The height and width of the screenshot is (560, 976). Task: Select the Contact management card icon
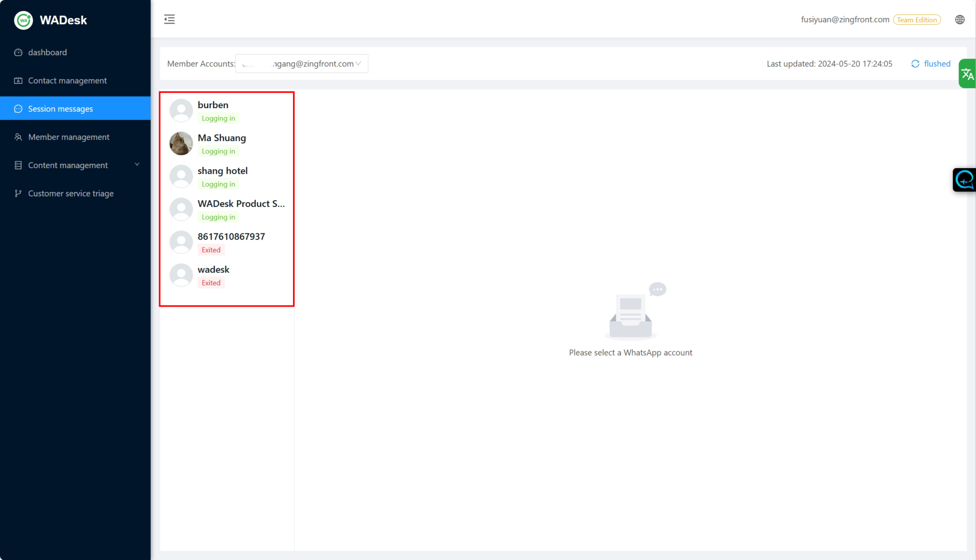tap(18, 80)
